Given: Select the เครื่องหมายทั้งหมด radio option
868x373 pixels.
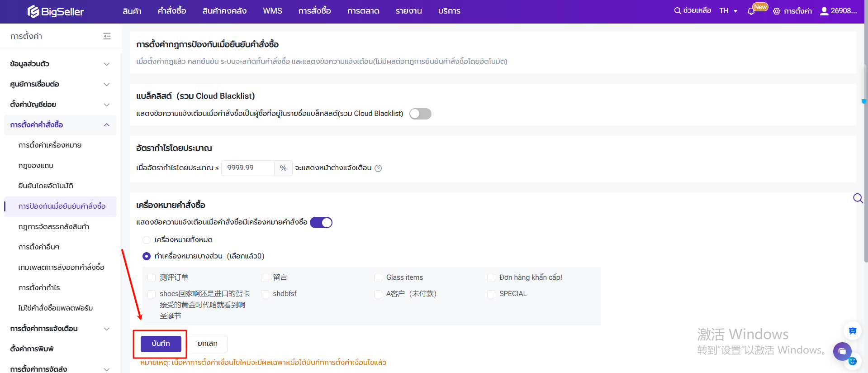Looking at the screenshot, I should 147,240.
